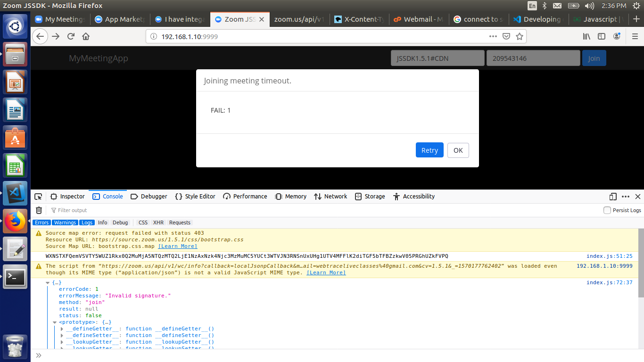Click the blue Join button
Viewport: 644px width, 362px height.
[x=594, y=58]
